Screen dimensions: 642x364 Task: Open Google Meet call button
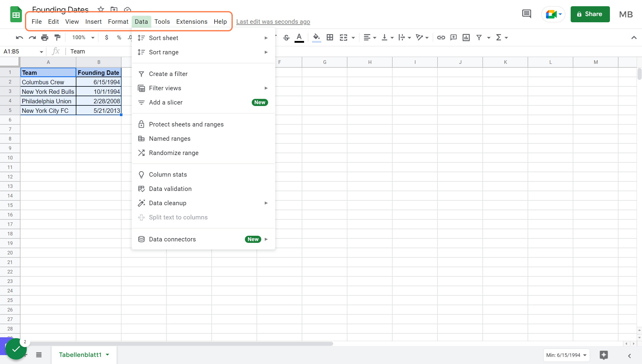[x=553, y=14]
